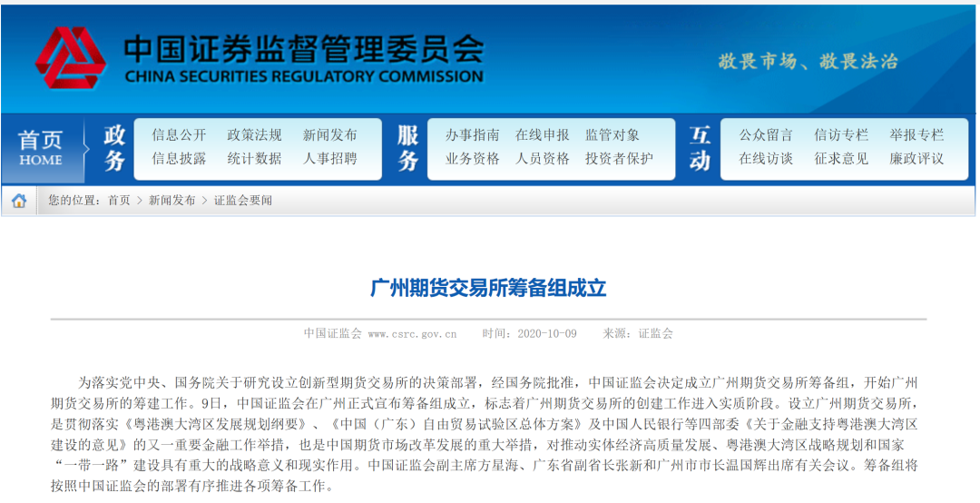This screenshot has height=503, width=980.
Task: Open 公众留言 under 互动
Action: [x=766, y=135]
